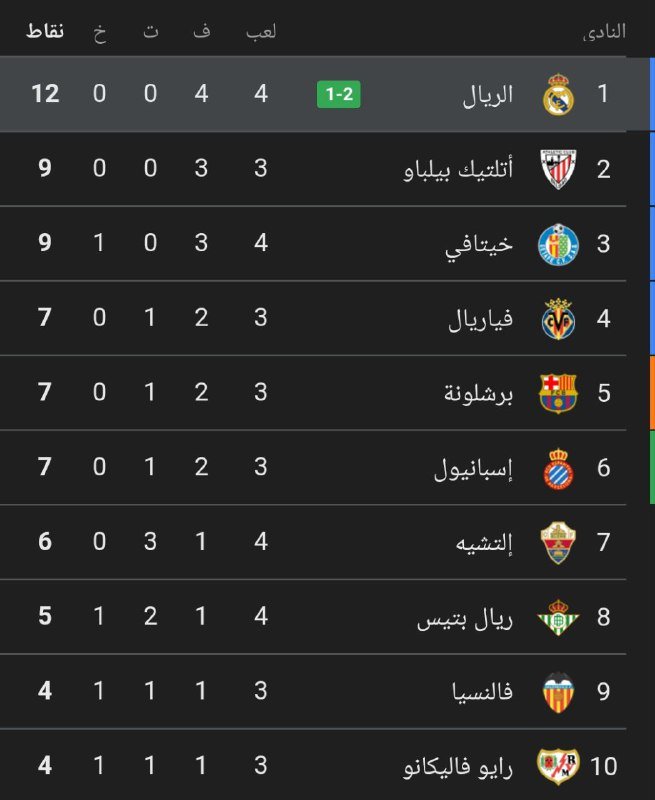This screenshot has width=655, height=800.
Task: Click the Elche club crest
Action: [558, 543]
